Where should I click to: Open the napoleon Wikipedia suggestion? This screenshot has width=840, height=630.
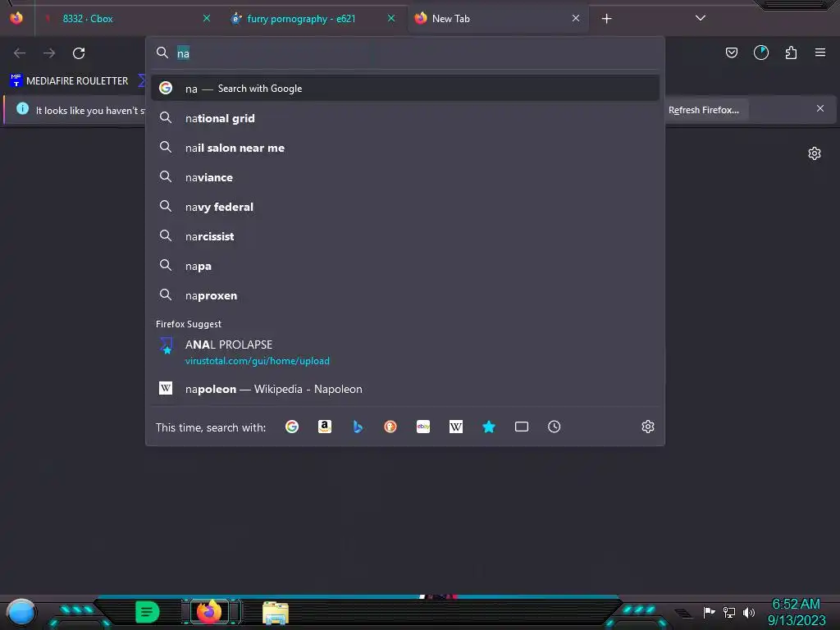405,389
